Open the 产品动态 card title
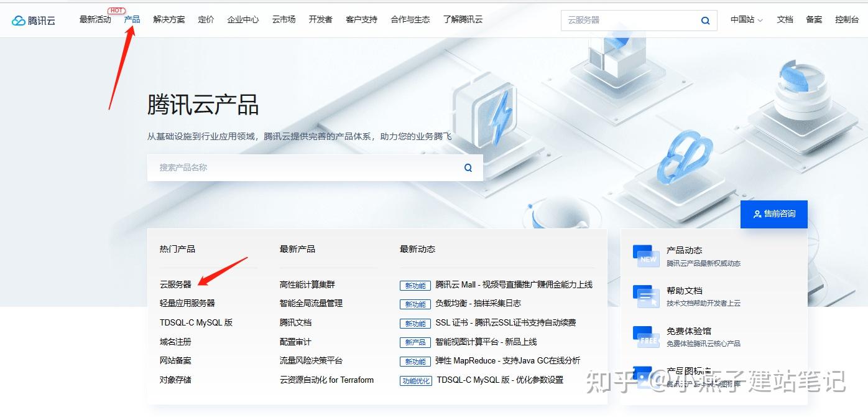 click(684, 250)
